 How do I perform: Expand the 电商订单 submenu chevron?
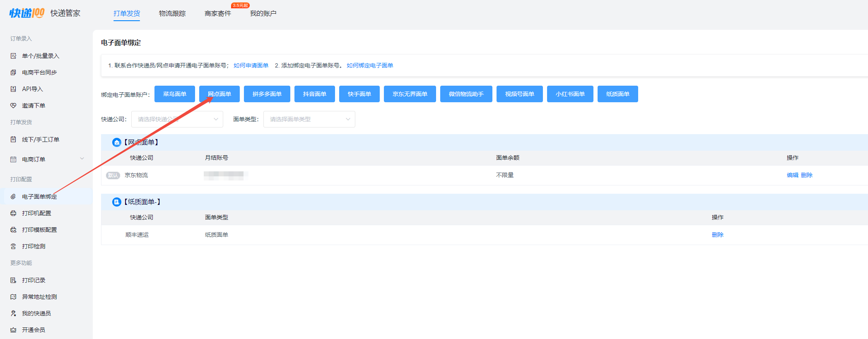point(82,159)
